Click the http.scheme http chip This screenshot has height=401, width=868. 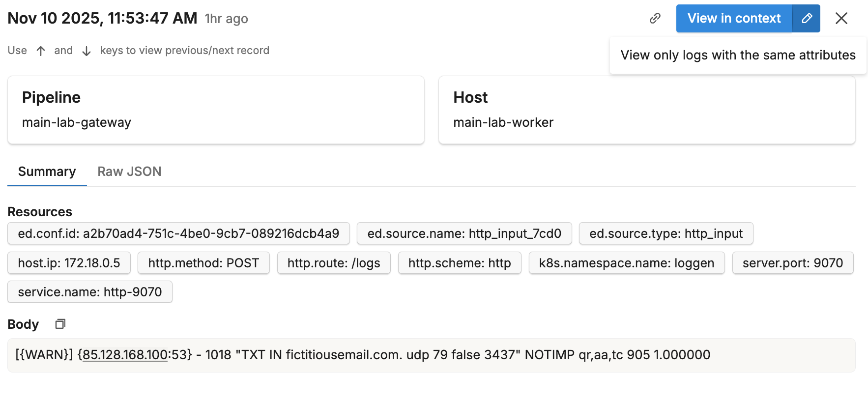click(x=459, y=263)
